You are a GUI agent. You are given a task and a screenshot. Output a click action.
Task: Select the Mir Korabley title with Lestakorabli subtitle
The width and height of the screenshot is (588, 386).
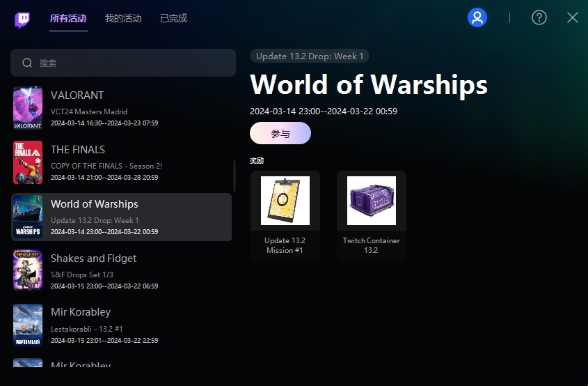[81, 312]
